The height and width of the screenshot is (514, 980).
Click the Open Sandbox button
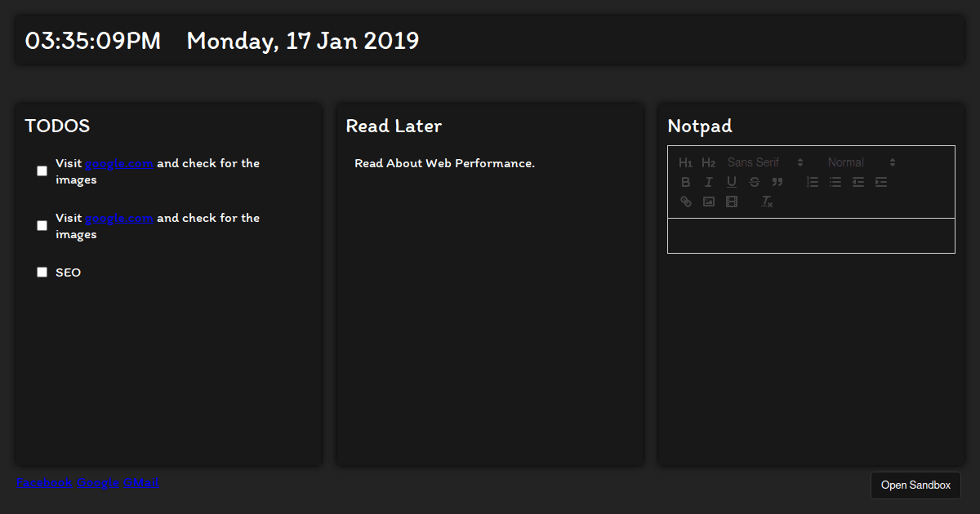point(915,485)
